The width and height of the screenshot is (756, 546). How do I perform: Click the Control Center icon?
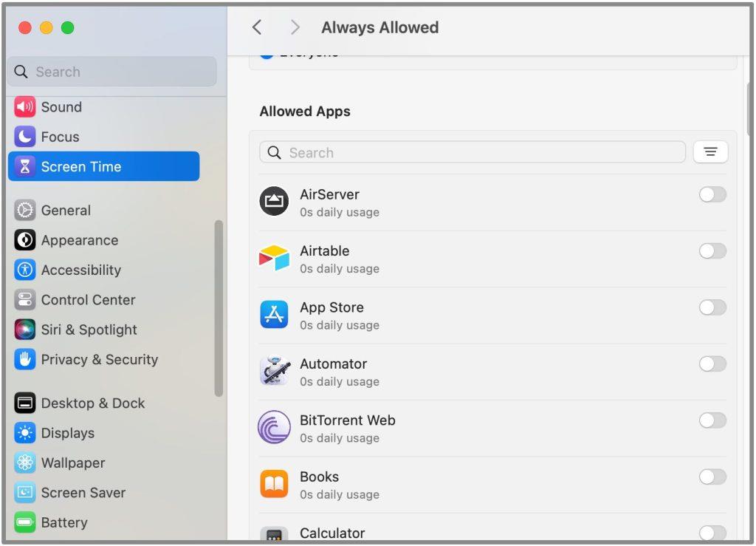(x=24, y=300)
